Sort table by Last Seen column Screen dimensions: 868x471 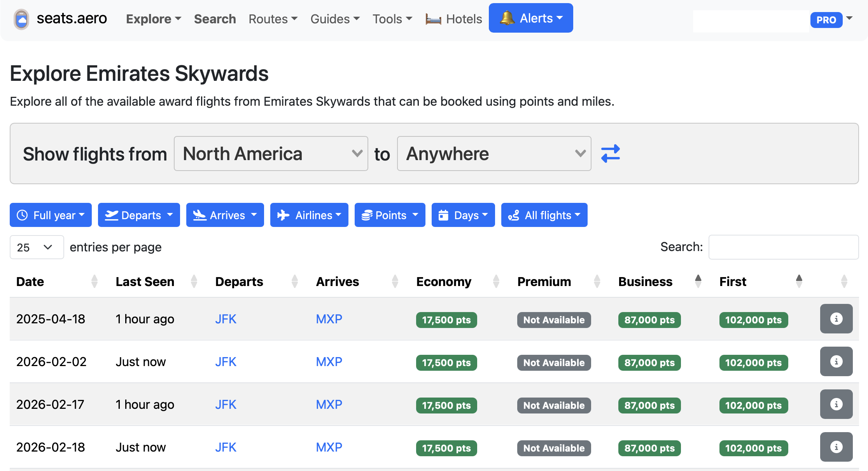coord(194,281)
